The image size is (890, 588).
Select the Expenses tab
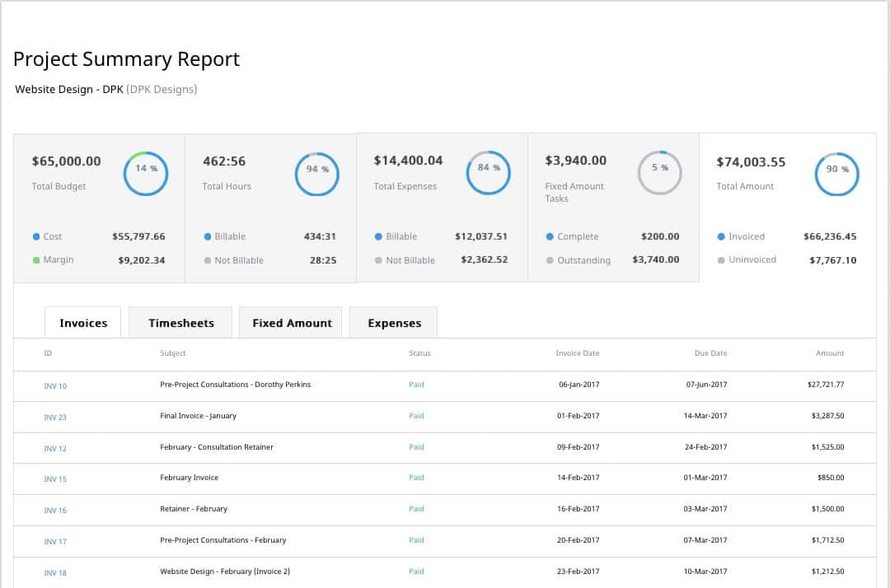[394, 323]
